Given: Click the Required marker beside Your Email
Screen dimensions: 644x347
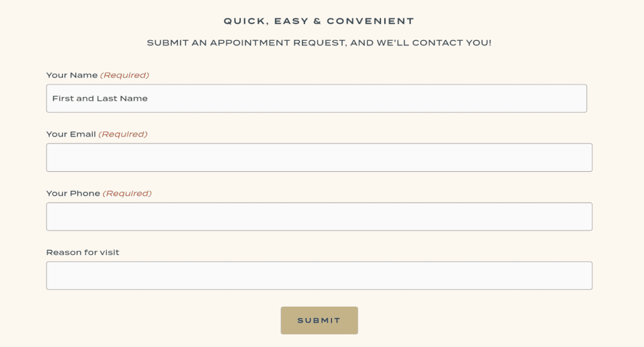Looking at the screenshot, I should [x=123, y=134].
